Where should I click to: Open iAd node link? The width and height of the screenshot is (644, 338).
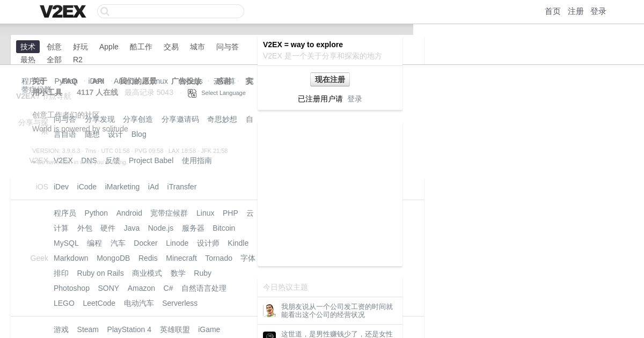(x=153, y=187)
